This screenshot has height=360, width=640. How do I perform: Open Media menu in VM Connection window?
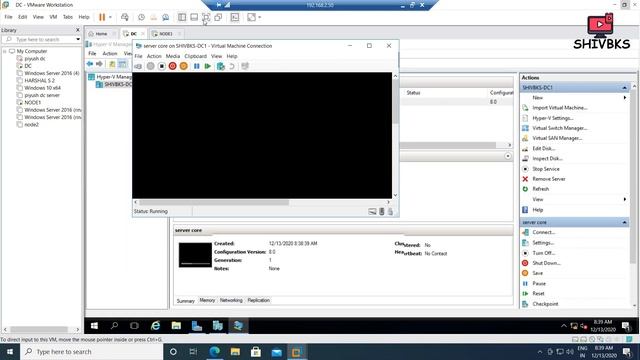pyautogui.click(x=173, y=56)
